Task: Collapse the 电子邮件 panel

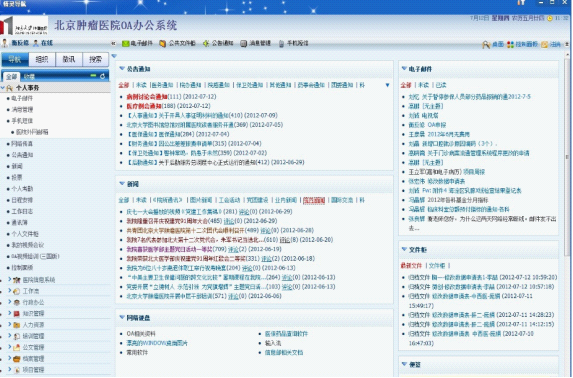Action: coord(404,68)
